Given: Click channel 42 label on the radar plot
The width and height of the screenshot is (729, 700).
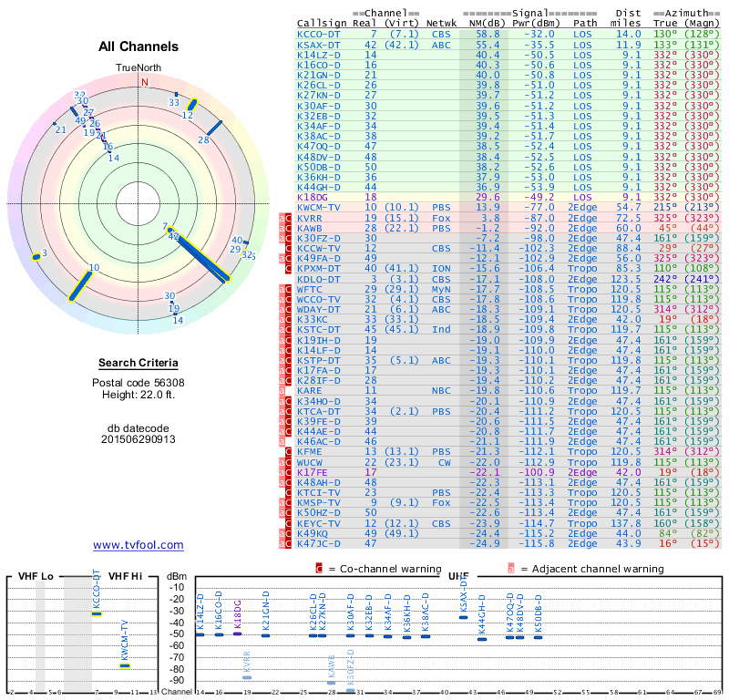Looking at the screenshot, I should coord(173,236).
